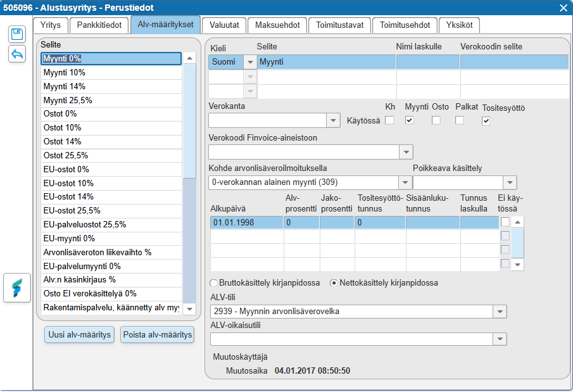The height and width of the screenshot is (392, 573).
Task: Click Poista alv-määritys button
Action: pyautogui.click(x=157, y=334)
